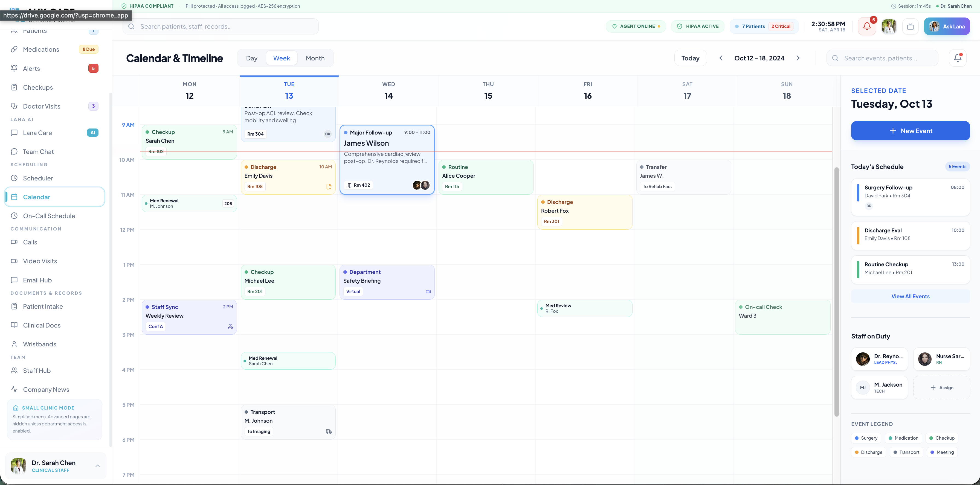Select Wednesday 14 column header
This screenshot has height=485, width=980.
pyautogui.click(x=388, y=91)
